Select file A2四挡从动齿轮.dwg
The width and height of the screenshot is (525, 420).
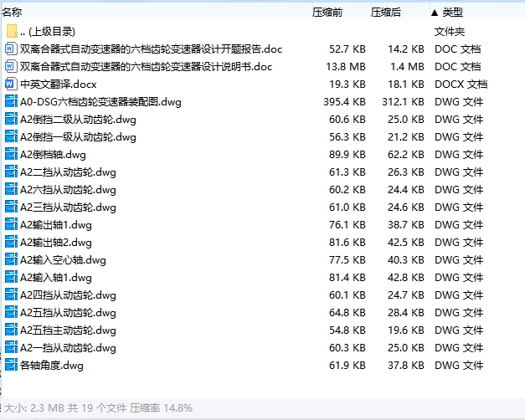(x=68, y=295)
